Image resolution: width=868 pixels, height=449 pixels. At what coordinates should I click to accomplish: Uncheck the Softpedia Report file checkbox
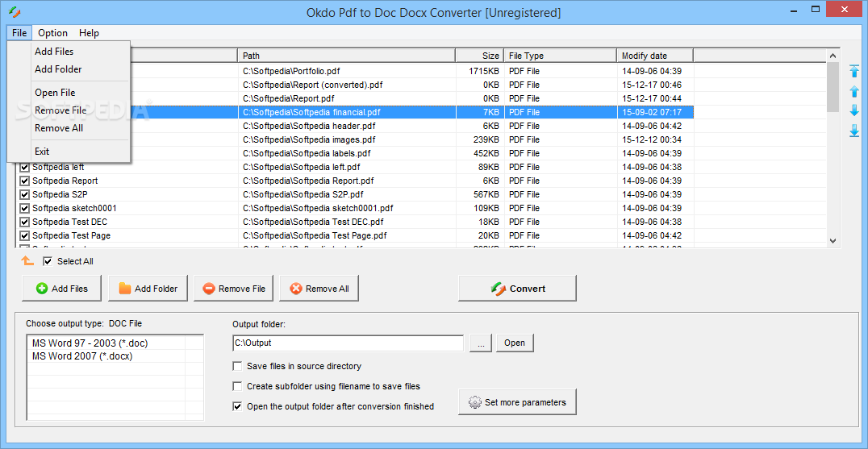tap(24, 181)
